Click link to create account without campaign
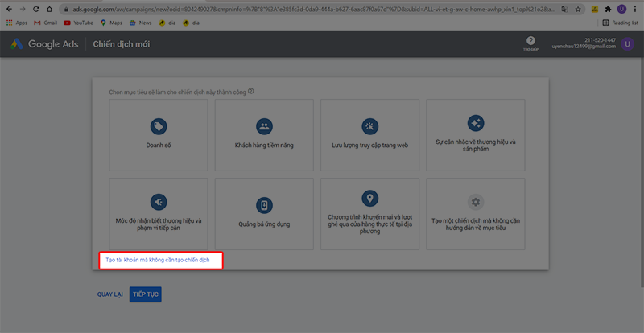The image size is (644, 333). pyautogui.click(x=158, y=261)
